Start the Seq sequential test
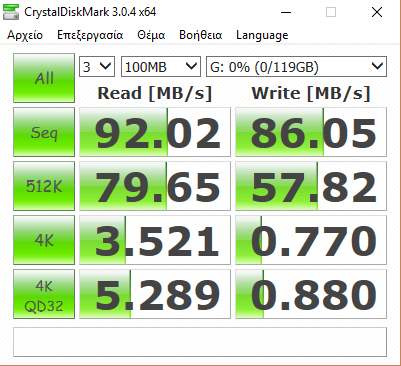401x366 pixels. click(44, 132)
